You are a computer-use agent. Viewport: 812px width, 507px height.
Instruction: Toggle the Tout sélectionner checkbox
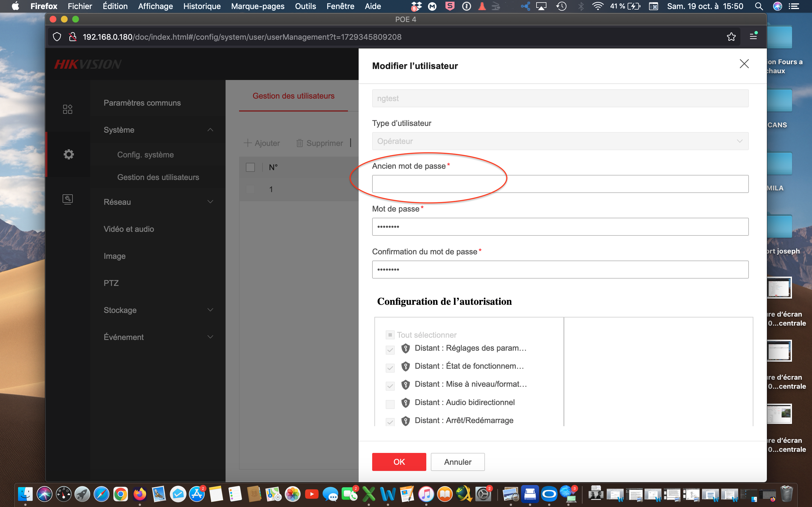click(390, 335)
